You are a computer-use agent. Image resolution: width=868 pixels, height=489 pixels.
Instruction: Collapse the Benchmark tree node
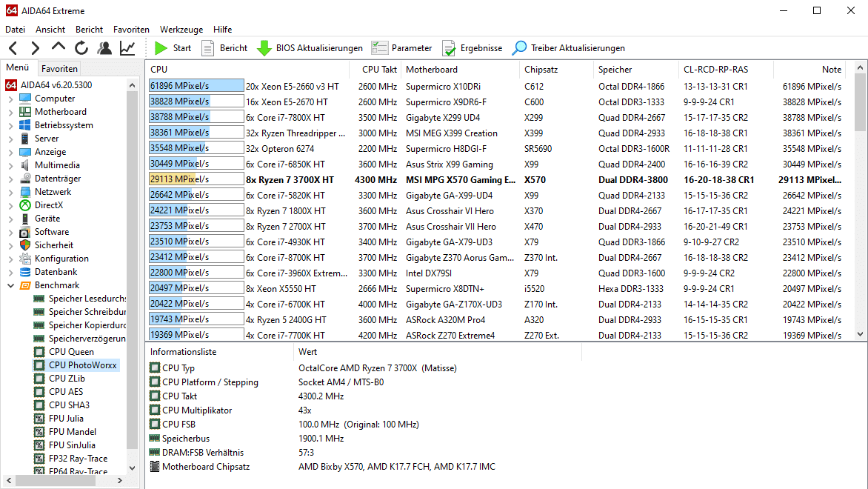pos(10,285)
